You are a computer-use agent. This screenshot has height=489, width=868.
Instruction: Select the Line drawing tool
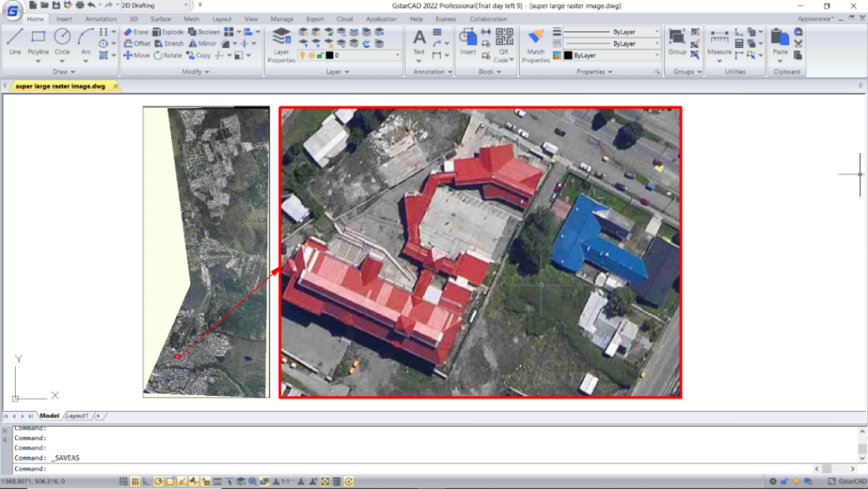[15, 43]
